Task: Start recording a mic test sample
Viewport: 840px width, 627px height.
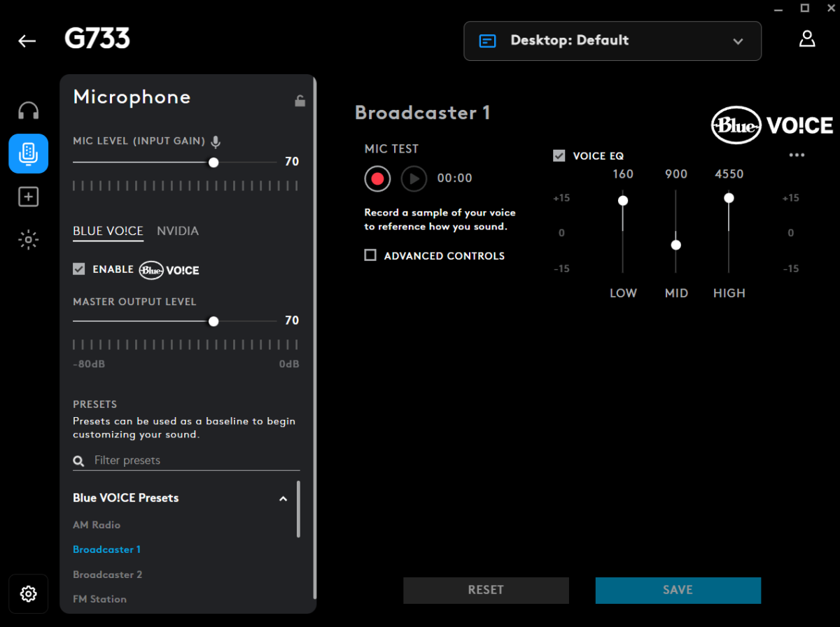Action: (377, 178)
